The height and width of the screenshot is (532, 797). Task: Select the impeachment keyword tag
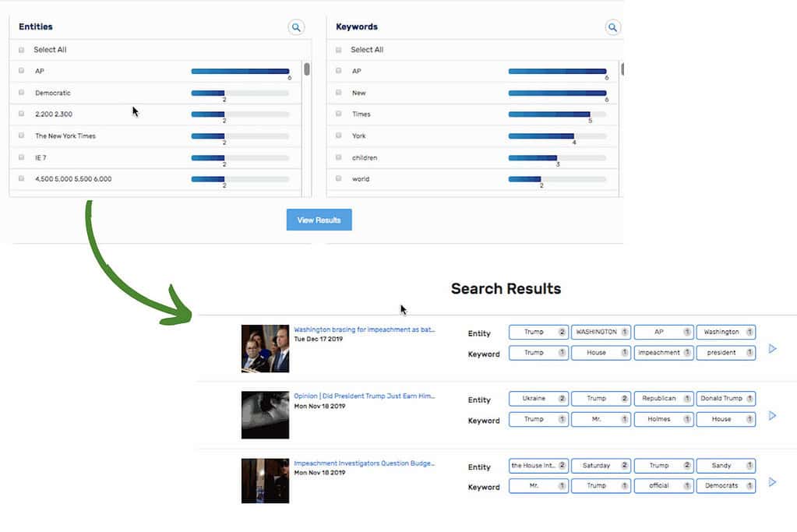(x=663, y=352)
